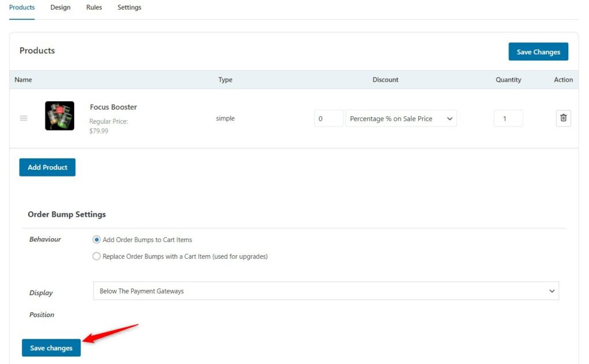Click the Order Bump Settings heading
This screenshot has width=589, height=364.
coord(67,214)
